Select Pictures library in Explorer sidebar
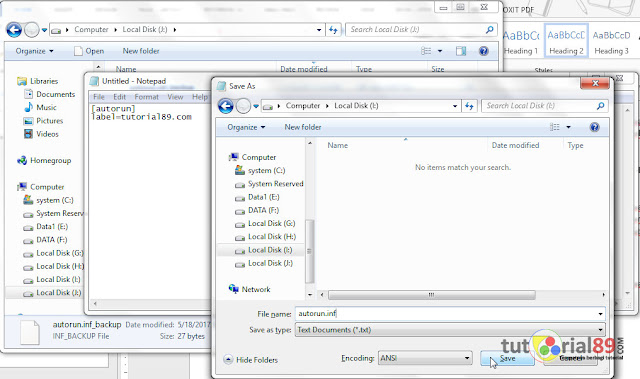Viewport: 640px width, 379px height. pos(43,121)
